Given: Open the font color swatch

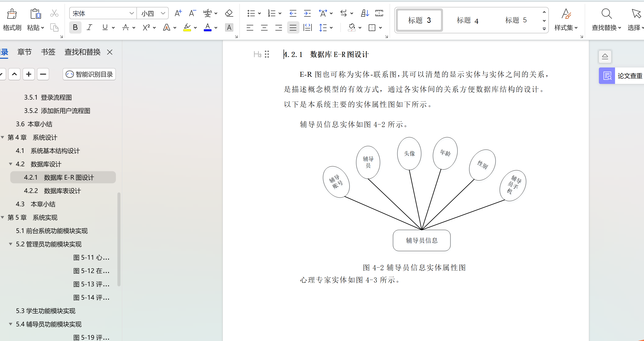Looking at the screenshot, I should coord(208,27).
